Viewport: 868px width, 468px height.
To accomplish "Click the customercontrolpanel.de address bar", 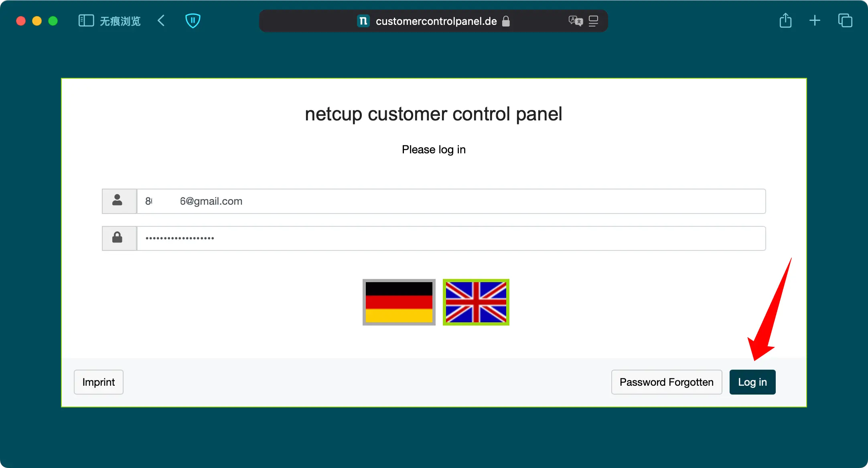I will (x=433, y=21).
